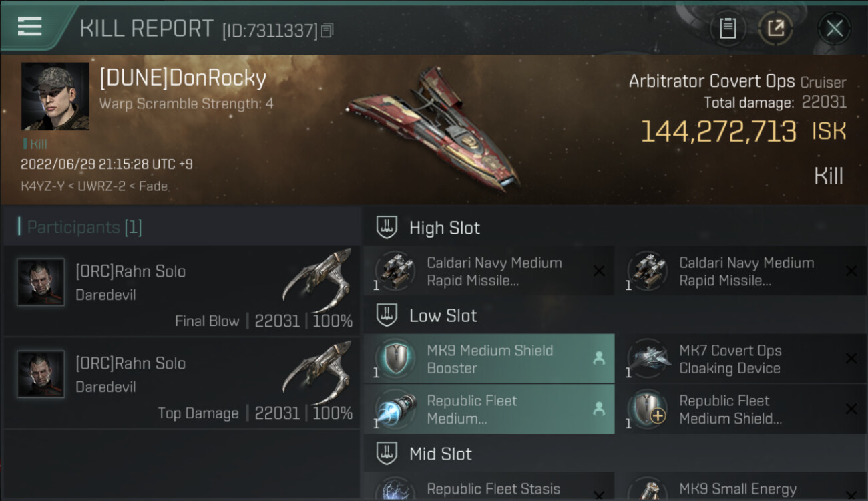
Task: Click the clipboard icon in the header
Action: 728,29
